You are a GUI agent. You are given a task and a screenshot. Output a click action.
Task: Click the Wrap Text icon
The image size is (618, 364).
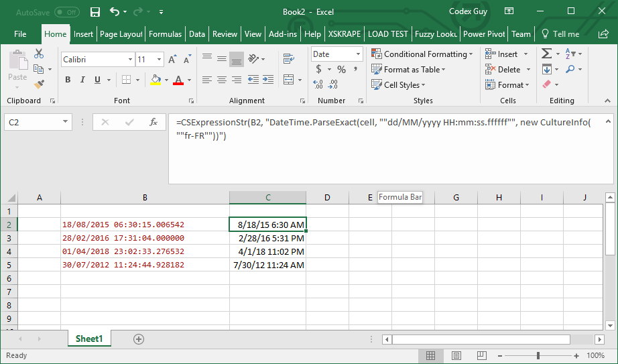click(289, 59)
